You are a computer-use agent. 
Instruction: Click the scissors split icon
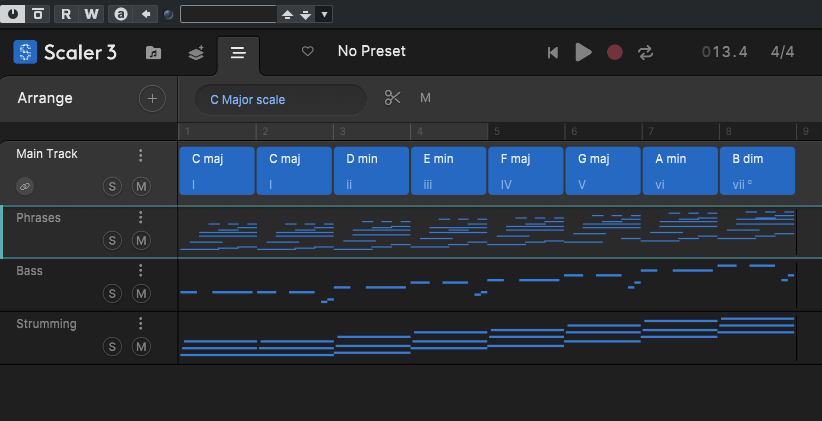point(392,98)
